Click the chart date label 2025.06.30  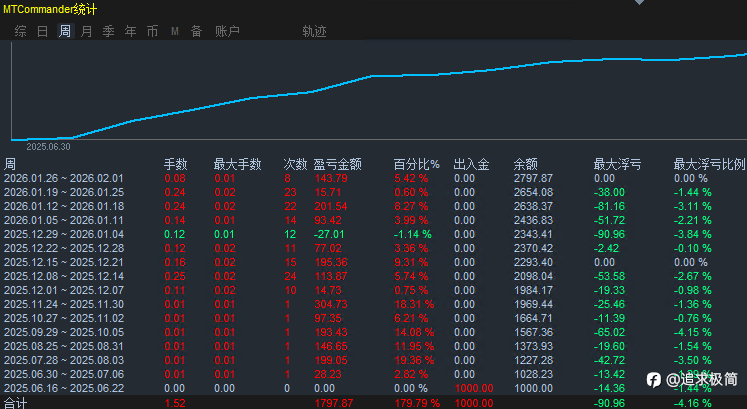pyautogui.click(x=49, y=147)
